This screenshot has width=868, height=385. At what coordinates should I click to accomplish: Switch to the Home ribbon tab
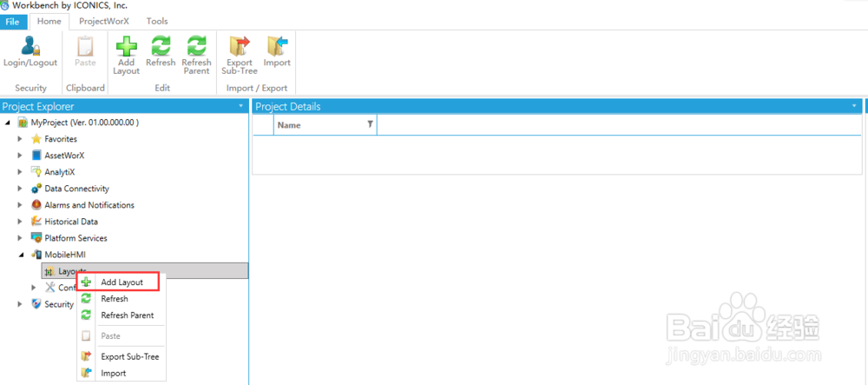click(x=49, y=22)
